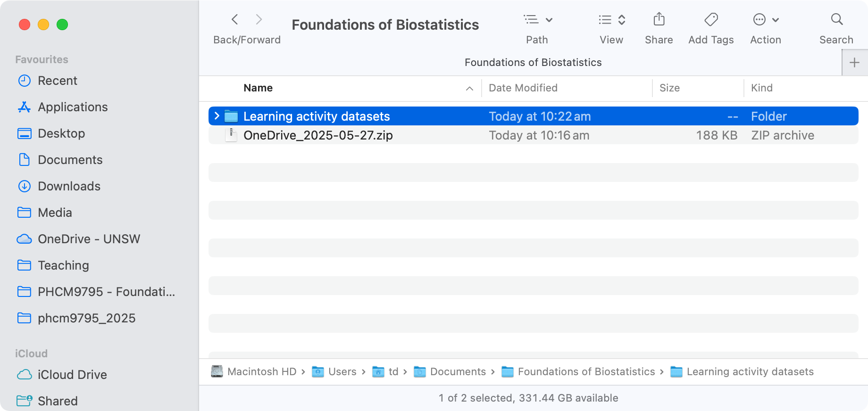
Task: Click Documents in the bottom path bar
Action: [457, 372]
